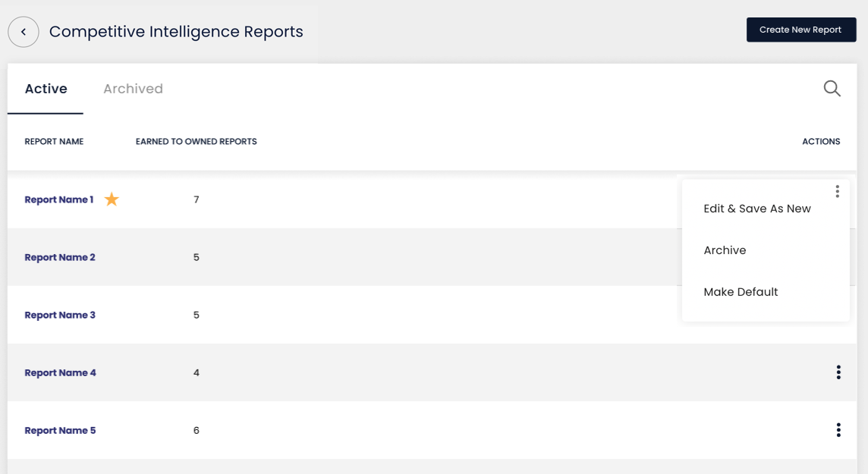Select Archive from the actions menu

click(x=725, y=250)
